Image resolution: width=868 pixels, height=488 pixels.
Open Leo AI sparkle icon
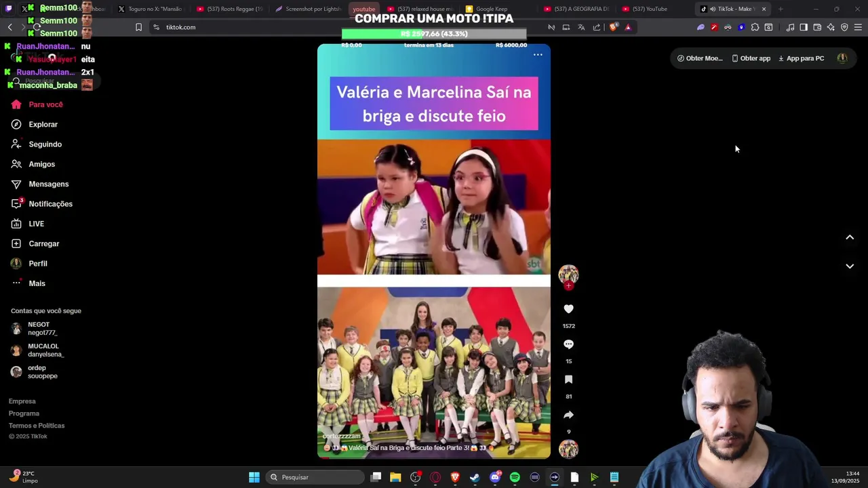click(x=831, y=27)
